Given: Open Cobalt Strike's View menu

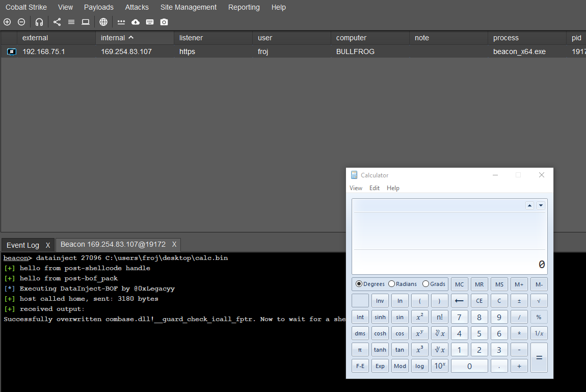Looking at the screenshot, I should [x=65, y=7].
